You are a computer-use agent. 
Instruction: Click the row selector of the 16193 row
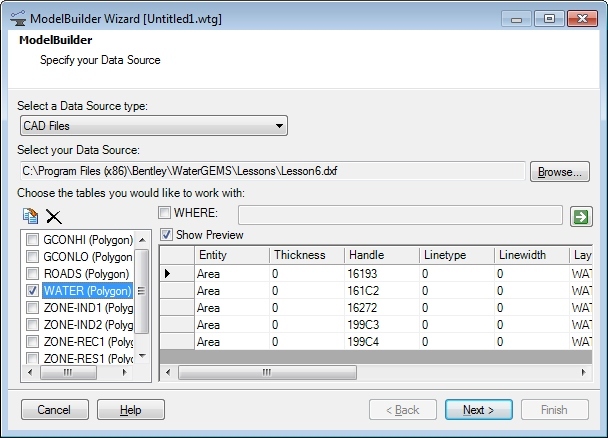pos(177,274)
